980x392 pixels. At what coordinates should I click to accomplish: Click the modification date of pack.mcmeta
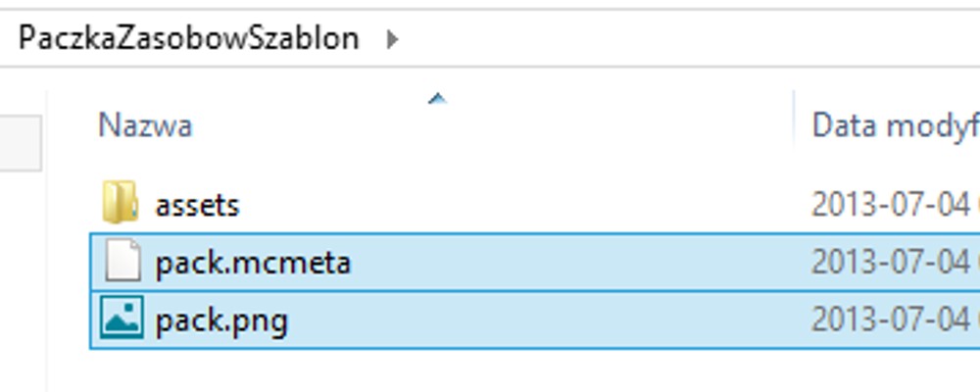(x=895, y=262)
